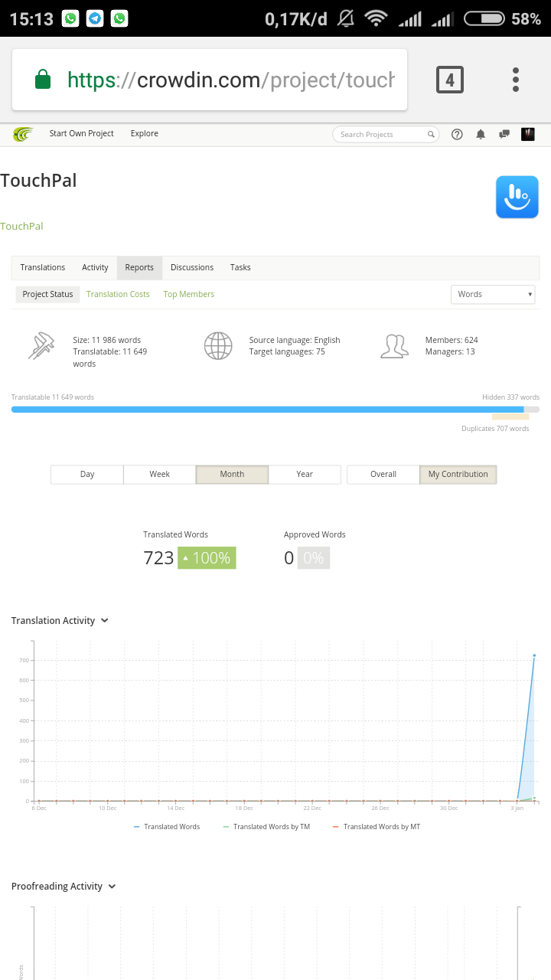551x980 pixels.
Task: Switch to the Discussions tab
Action: [x=192, y=267]
